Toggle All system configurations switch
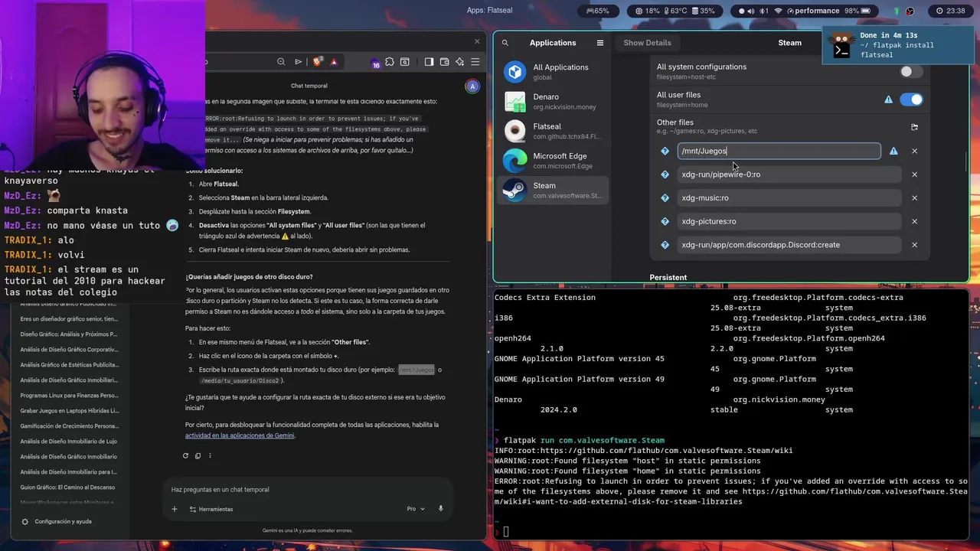 911,71
